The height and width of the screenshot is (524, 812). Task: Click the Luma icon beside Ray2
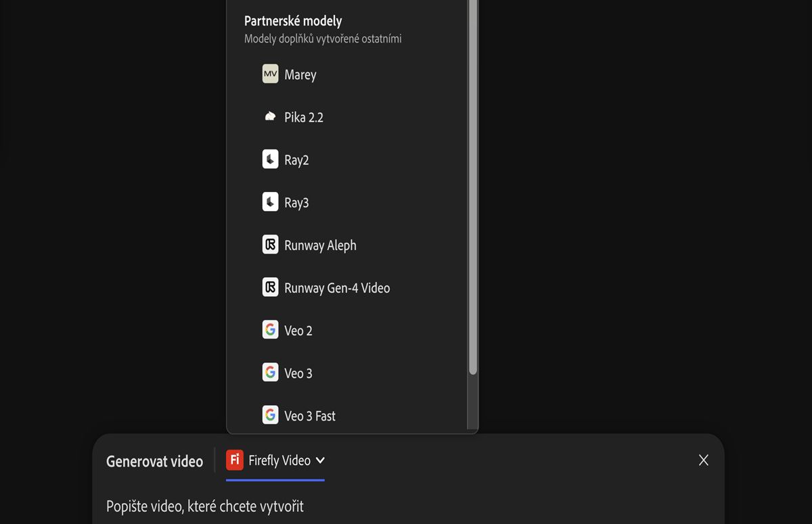click(x=270, y=160)
